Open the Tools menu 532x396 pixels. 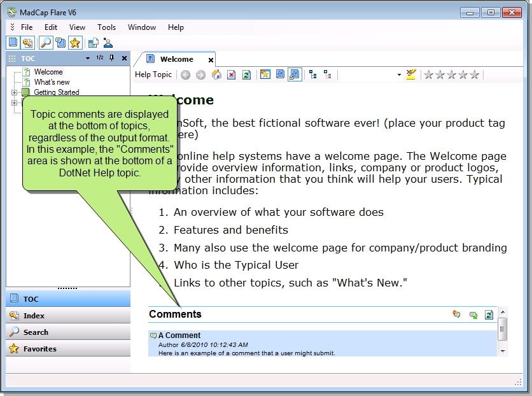(106, 27)
